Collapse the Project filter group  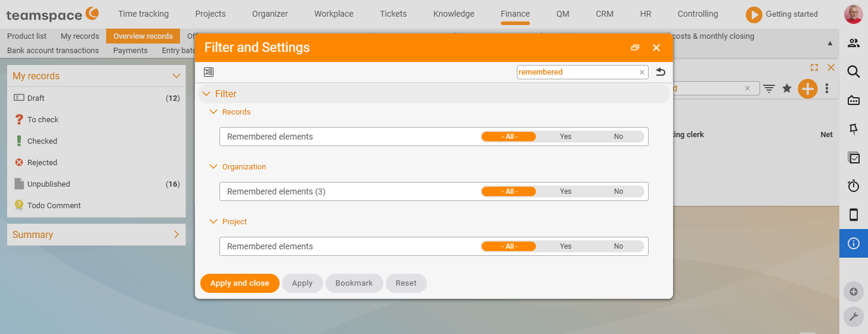point(213,221)
